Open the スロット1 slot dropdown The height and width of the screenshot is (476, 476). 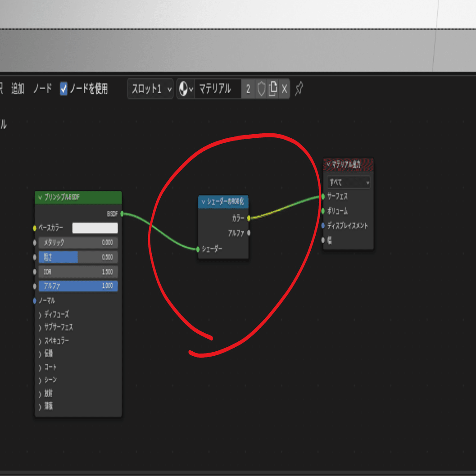(x=150, y=89)
